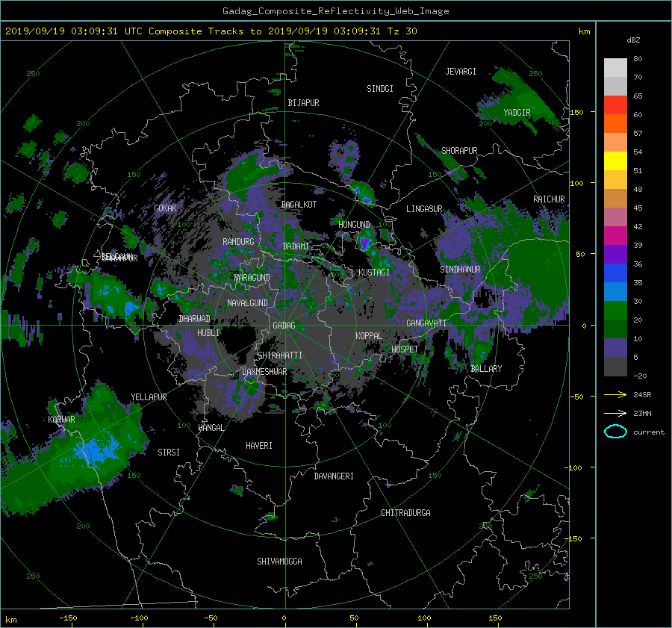Image resolution: width=672 pixels, height=628 pixels.
Task: Click the BIJAPUR city label
Action: point(303,103)
